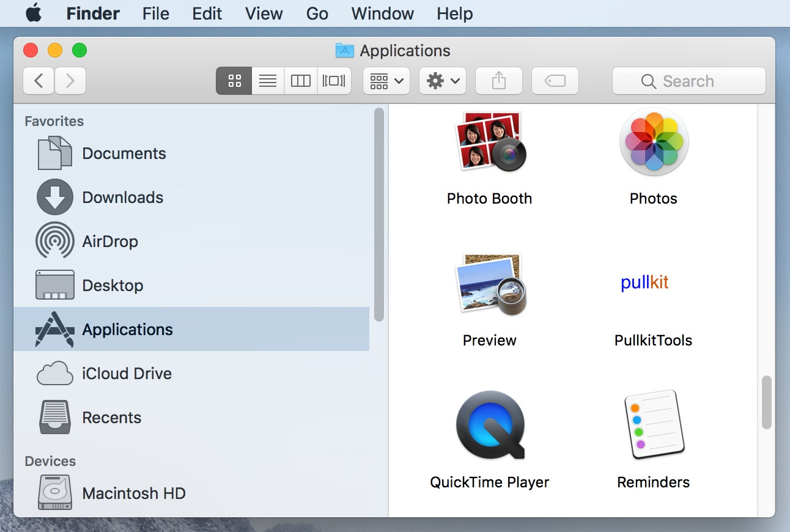790x532 pixels.
Task: Click the Documents sidebar icon
Action: pos(55,153)
